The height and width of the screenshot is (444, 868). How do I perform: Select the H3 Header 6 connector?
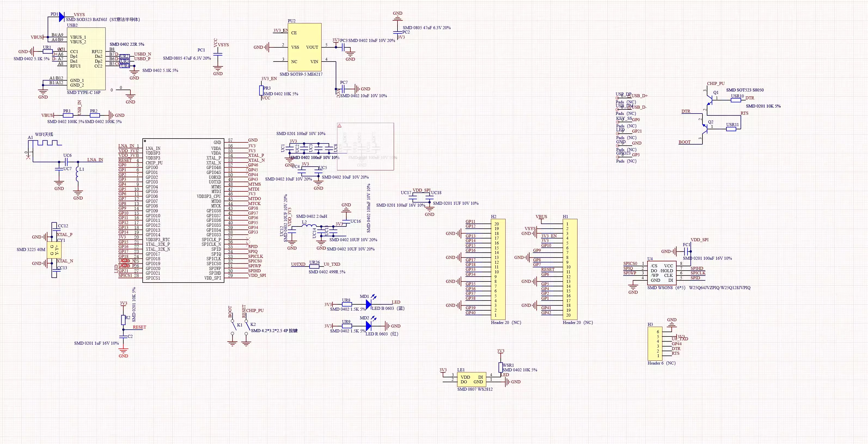(655, 344)
